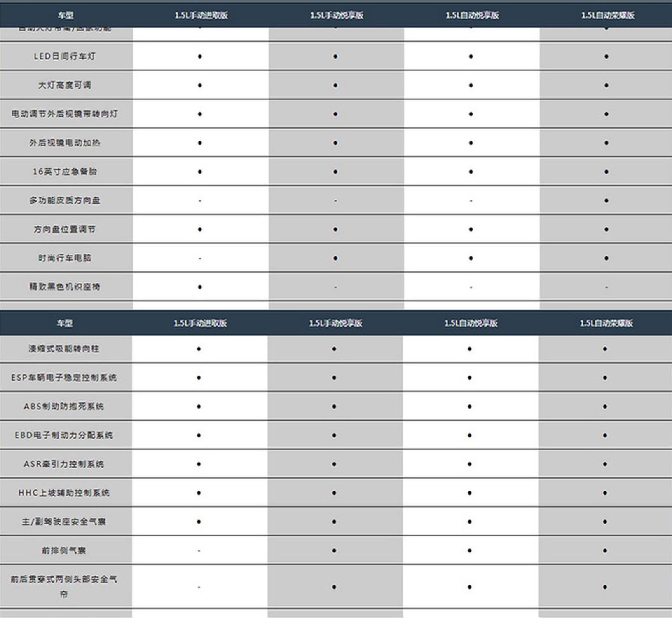Select the 大灯高度可调 feature label
This screenshot has height=618, width=672.
click(x=64, y=85)
